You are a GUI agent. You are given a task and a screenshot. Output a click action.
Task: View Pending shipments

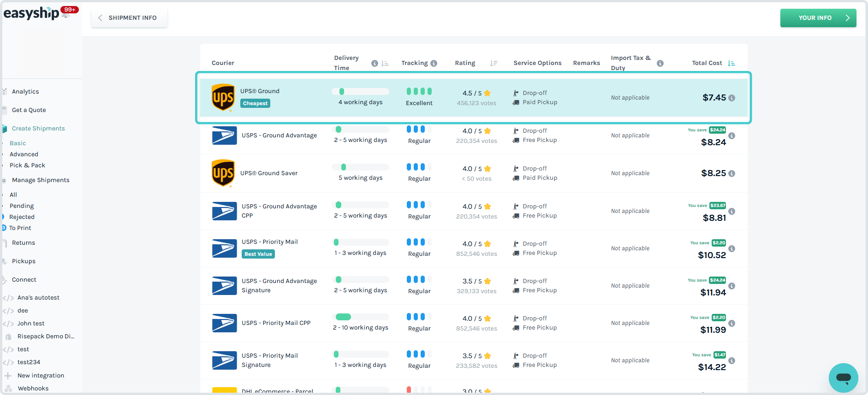click(22, 206)
